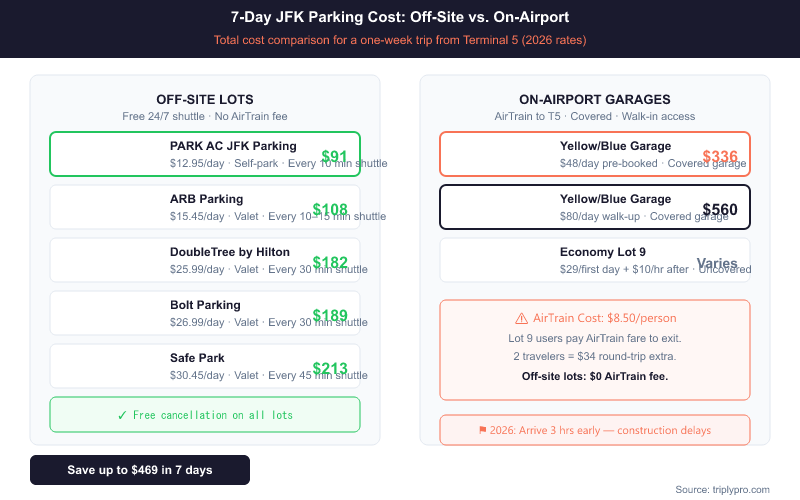Click the $91 price on PARK AC
The height and width of the screenshot is (500, 800).
(334, 157)
